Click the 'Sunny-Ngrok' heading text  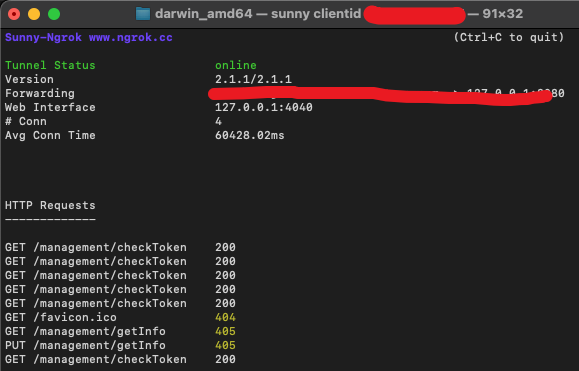coord(43,37)
